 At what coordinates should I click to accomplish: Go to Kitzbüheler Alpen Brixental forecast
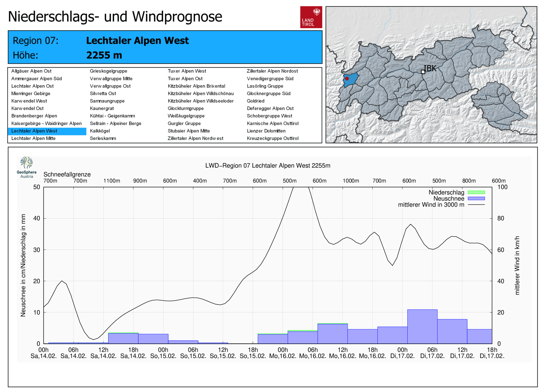click(x=196, y=86)
